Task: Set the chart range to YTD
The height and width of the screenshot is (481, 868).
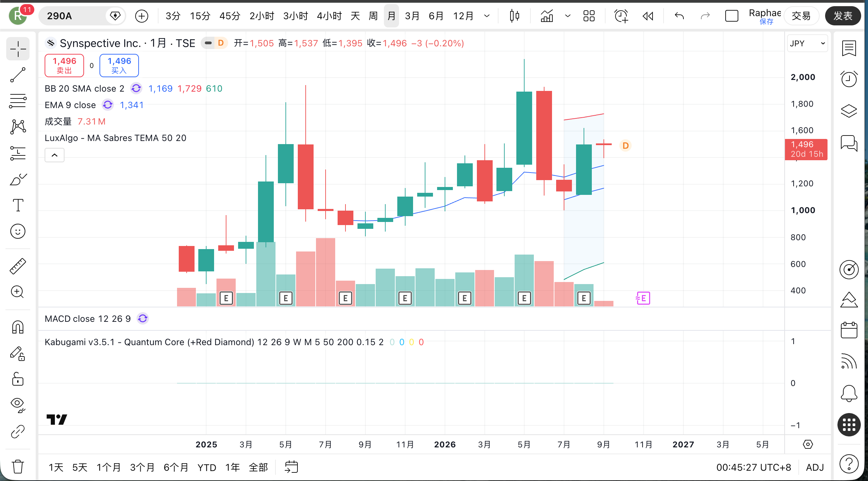Action: coord(207,467)
